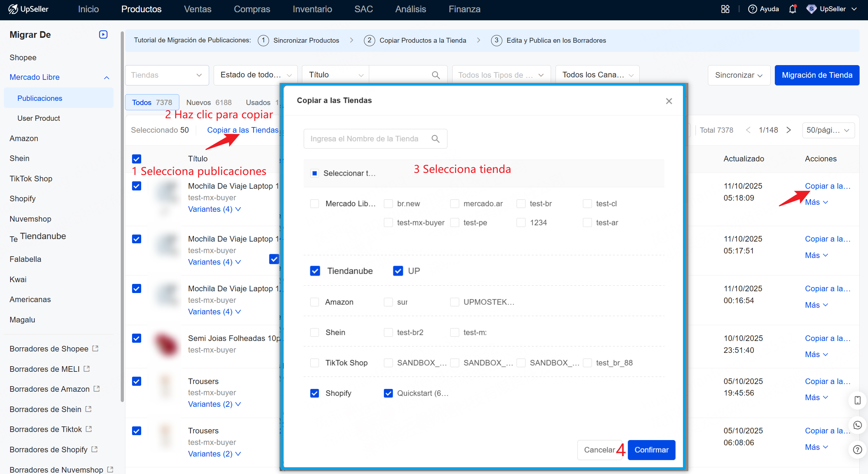The image size is (868, 474).
Task: Click external link icon beside Borradores de Shopee
Action: pos(95,349)
